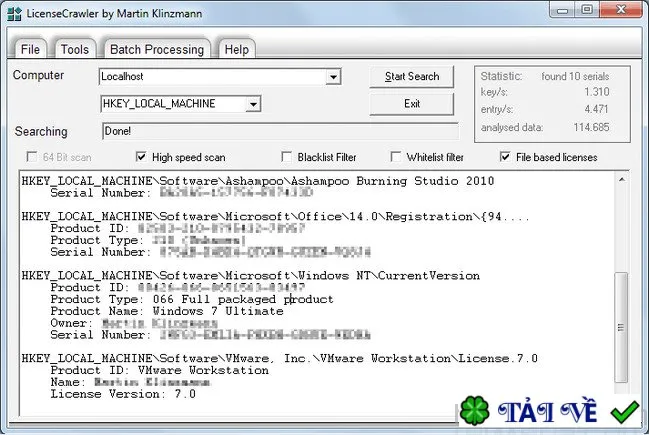Click the 'Product ID: VMware Workstation' line
Image resolution: width=649 pixels, height=435 pixels.
(x=160, y=370)
